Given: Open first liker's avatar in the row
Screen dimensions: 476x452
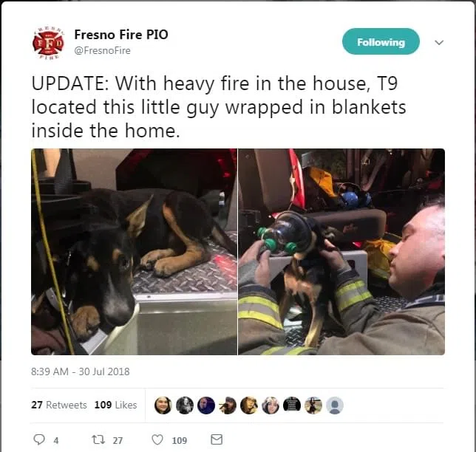Looking at the screenshot, I should (x=163, y=405).
